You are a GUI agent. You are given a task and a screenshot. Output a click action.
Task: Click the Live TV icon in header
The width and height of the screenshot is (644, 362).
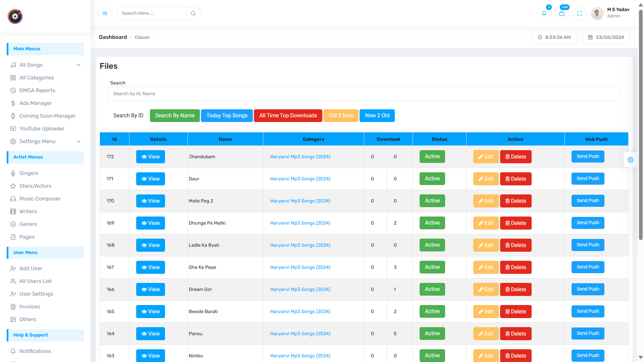click(562, 13)
